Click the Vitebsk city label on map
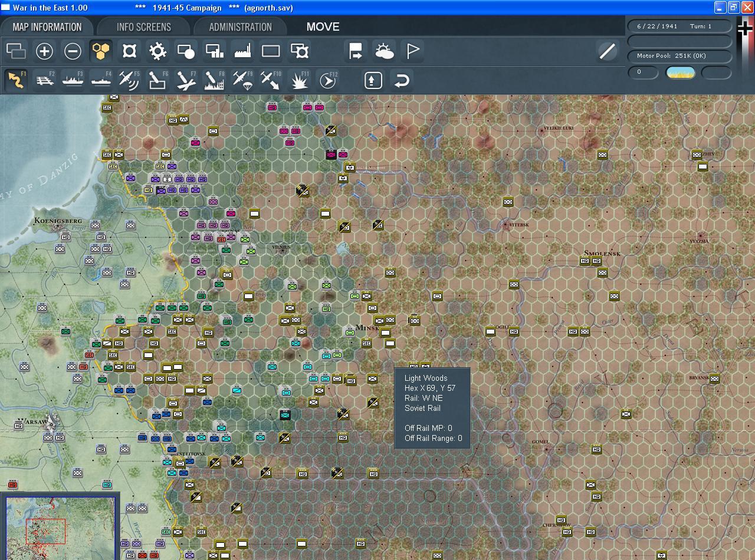The image size is (755, 560). click(x=519, y=225)
